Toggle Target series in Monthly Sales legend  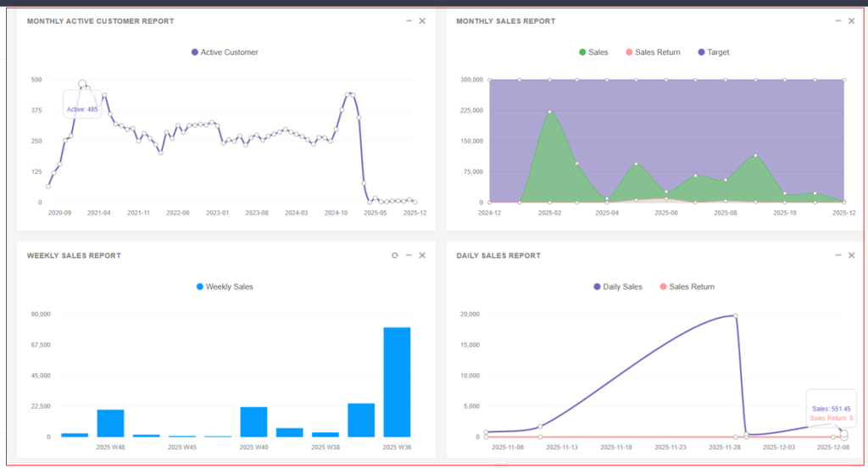712,53
